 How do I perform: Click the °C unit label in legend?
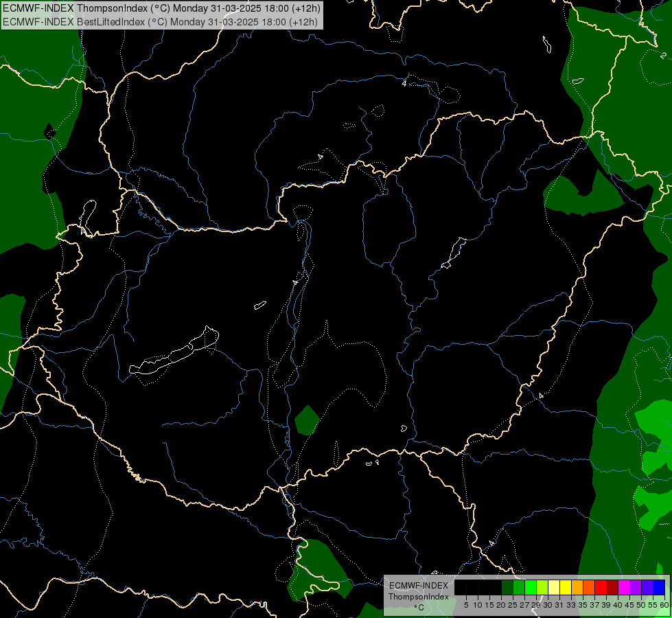pos(419,608)
